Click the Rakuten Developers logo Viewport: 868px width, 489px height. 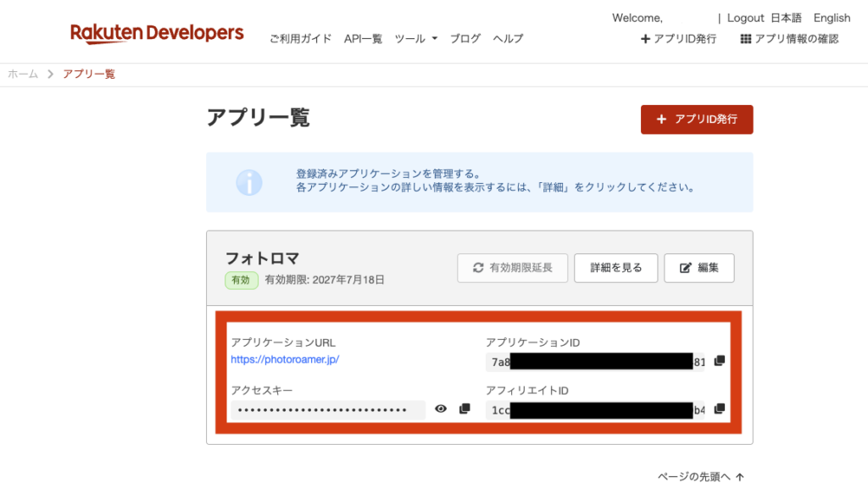pyautogui.click(x=157, y=33)
